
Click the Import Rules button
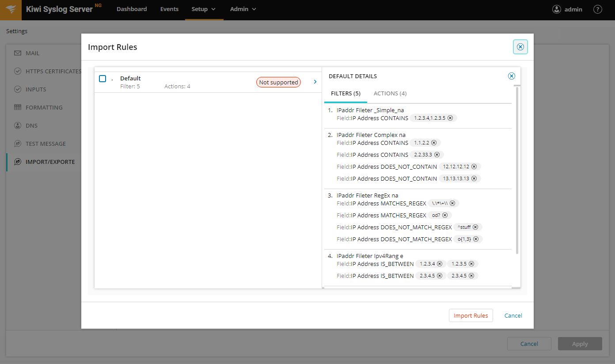471,315
